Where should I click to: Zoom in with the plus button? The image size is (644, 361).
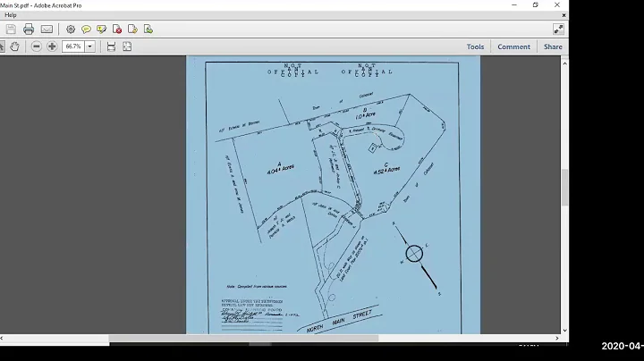click(52, 46)
